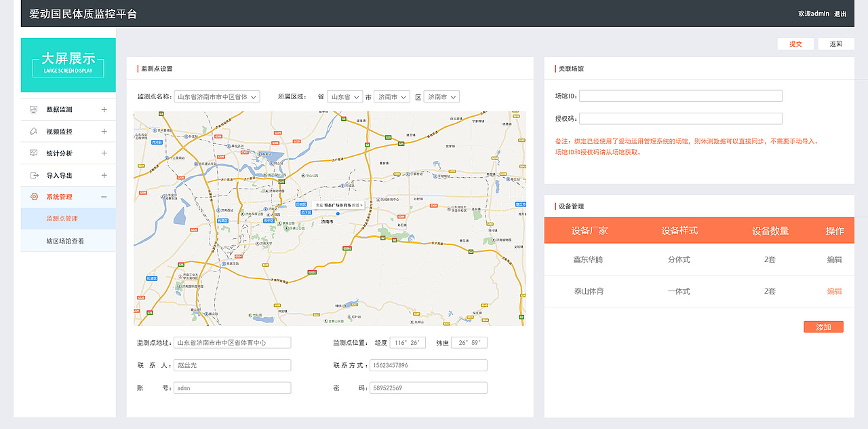
Task: Click the system management (系统管理) gear icon
Action: (33, 197)
